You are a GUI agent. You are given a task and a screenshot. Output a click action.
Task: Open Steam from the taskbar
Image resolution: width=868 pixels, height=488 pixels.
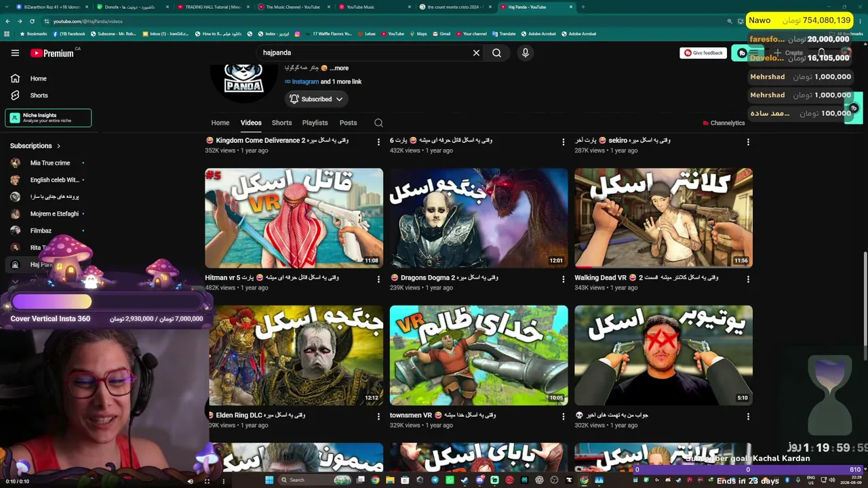pyautogui.click(x=465, y=481)
